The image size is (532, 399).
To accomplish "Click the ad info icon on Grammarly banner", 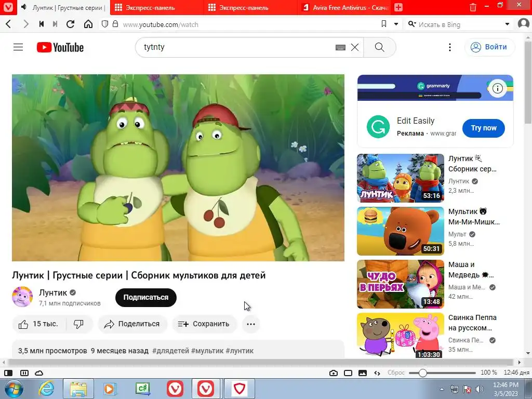I will pyautogui.click(x=497, y=88).
